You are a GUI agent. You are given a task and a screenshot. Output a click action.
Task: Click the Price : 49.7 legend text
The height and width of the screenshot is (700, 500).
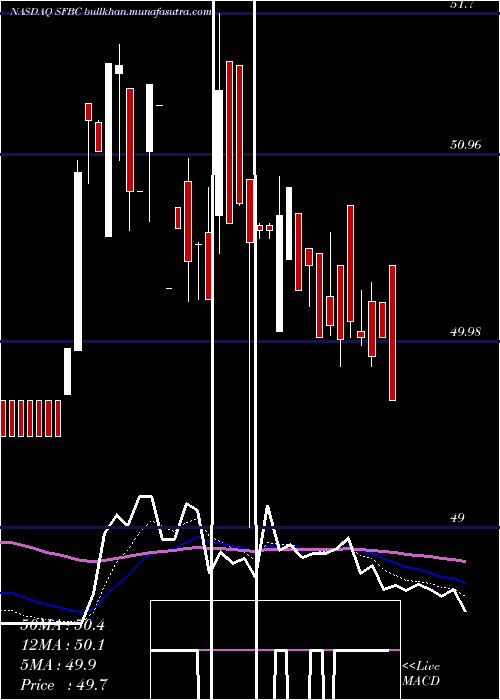64,685
